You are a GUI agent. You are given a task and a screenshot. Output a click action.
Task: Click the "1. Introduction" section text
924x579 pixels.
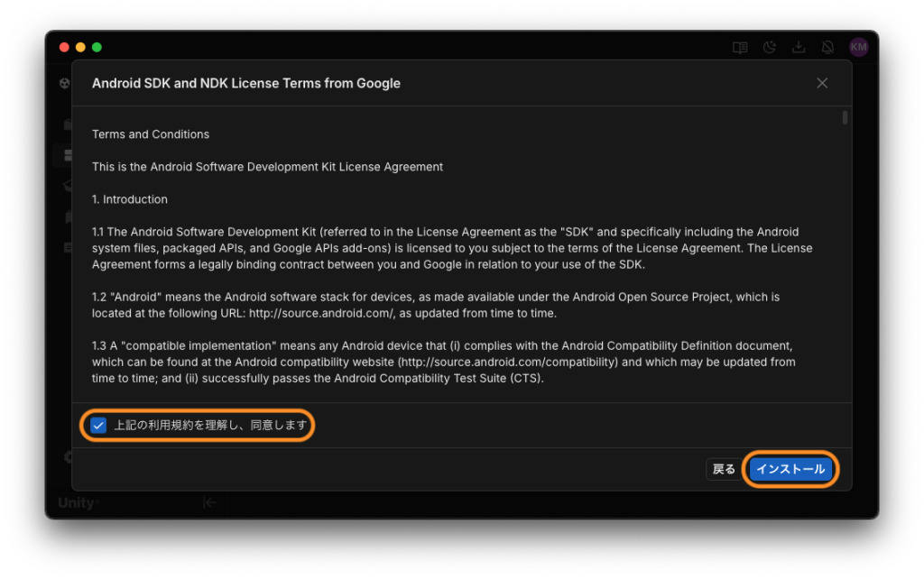pos(130,199)
